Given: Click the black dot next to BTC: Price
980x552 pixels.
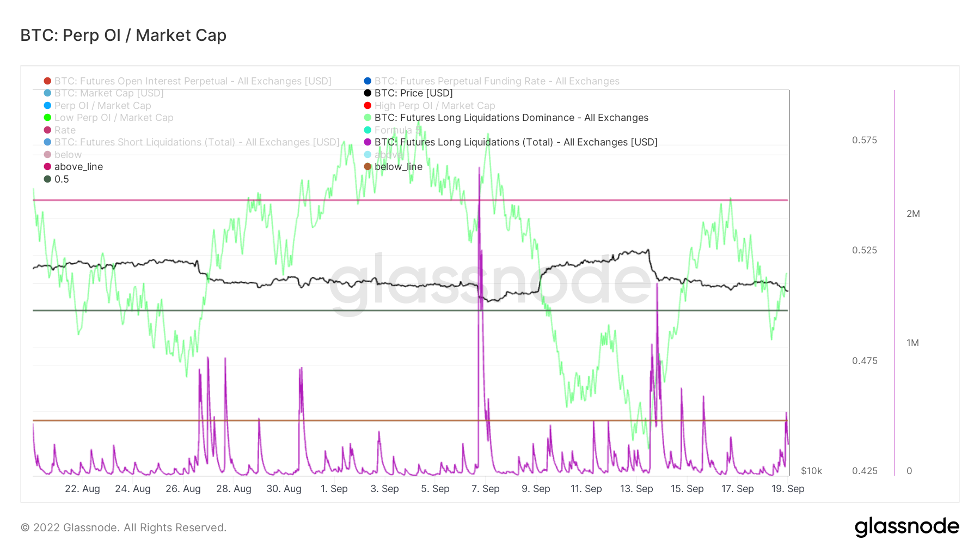Looking at the screenshot, I should (367, 93).
